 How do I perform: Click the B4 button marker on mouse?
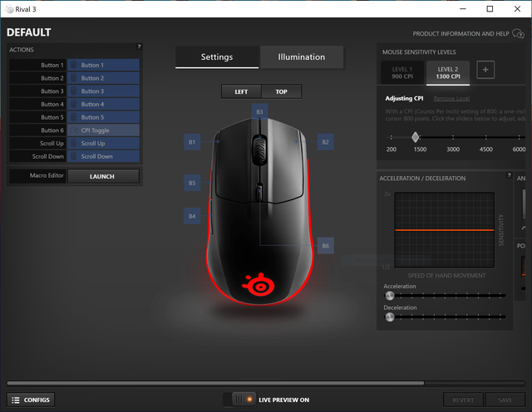click(192, 216)
